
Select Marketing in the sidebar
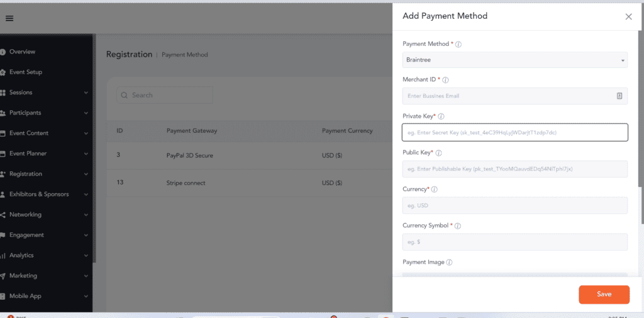tap(23, 276)
